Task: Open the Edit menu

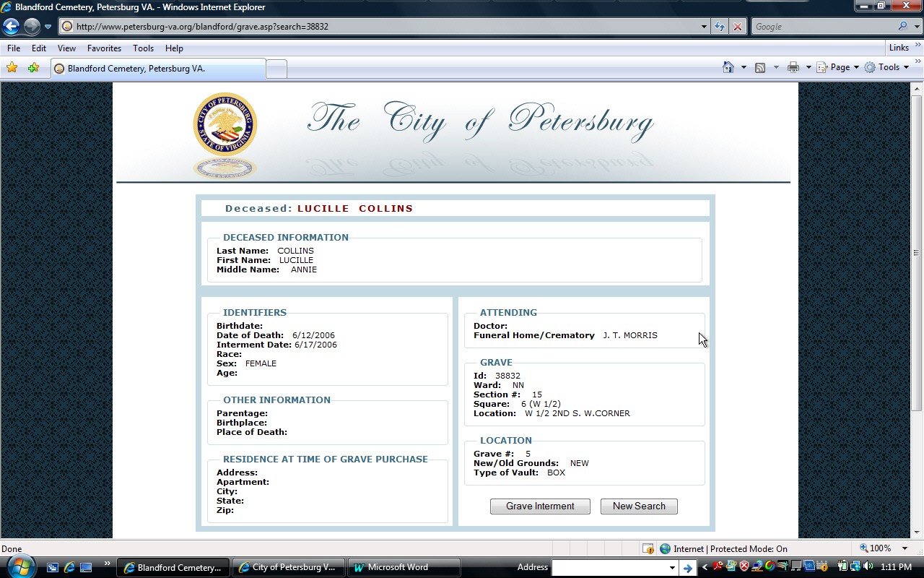Action: (39, 48)
